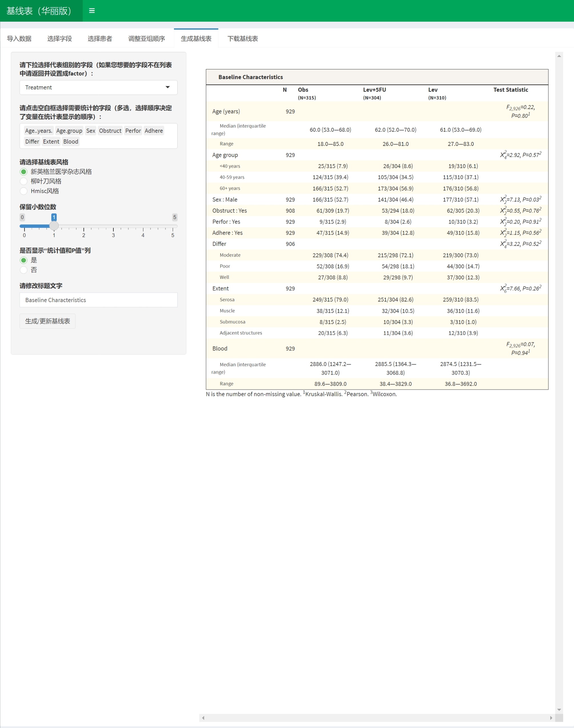Click the horizontal scroll left arrow

tap(203, 718)
